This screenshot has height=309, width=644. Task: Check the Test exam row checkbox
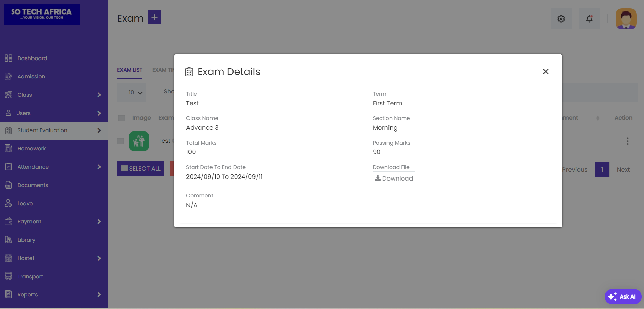point(120,141)
